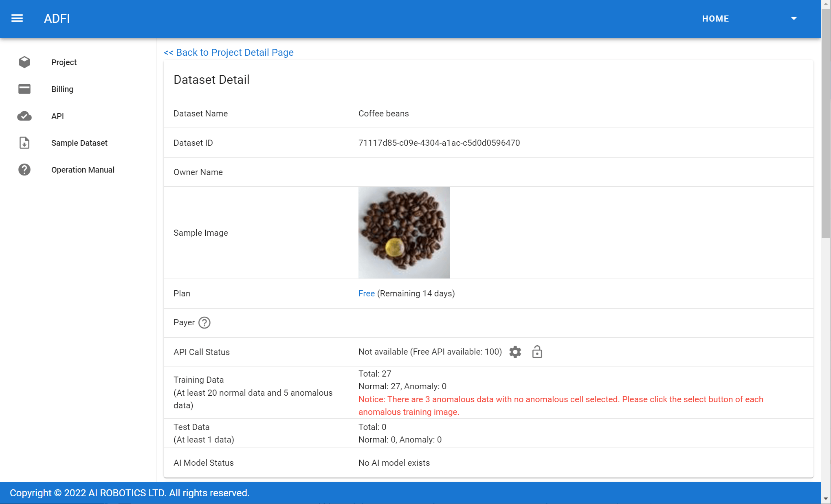Click the Project cube icon
This screenshot has height=504, width=831.
tap(24, 62)
